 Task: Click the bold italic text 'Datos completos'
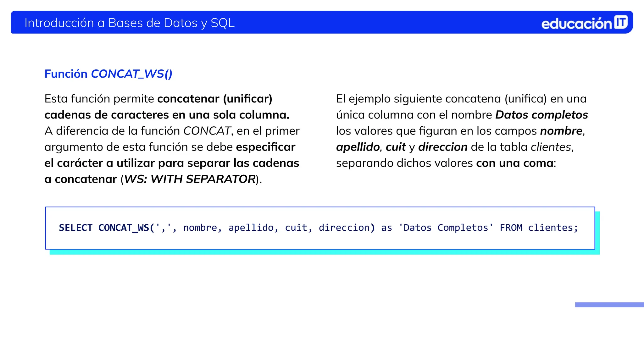(x=541, y=115)
